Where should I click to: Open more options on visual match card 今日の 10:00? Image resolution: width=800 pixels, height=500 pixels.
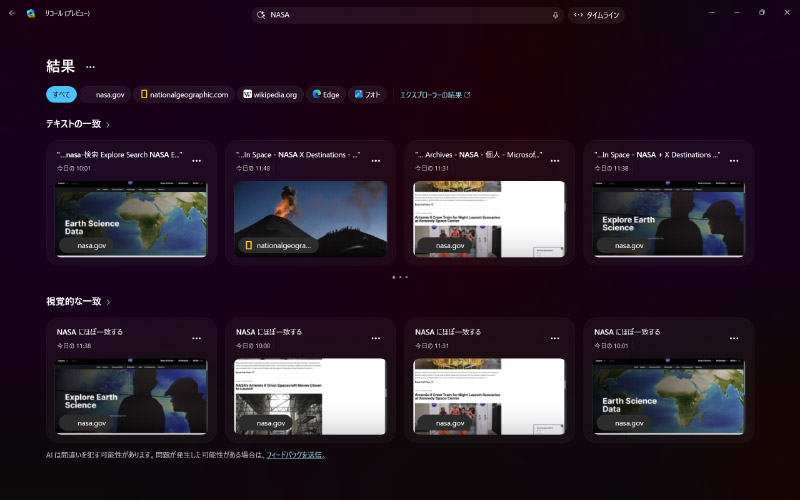[376, 338]
